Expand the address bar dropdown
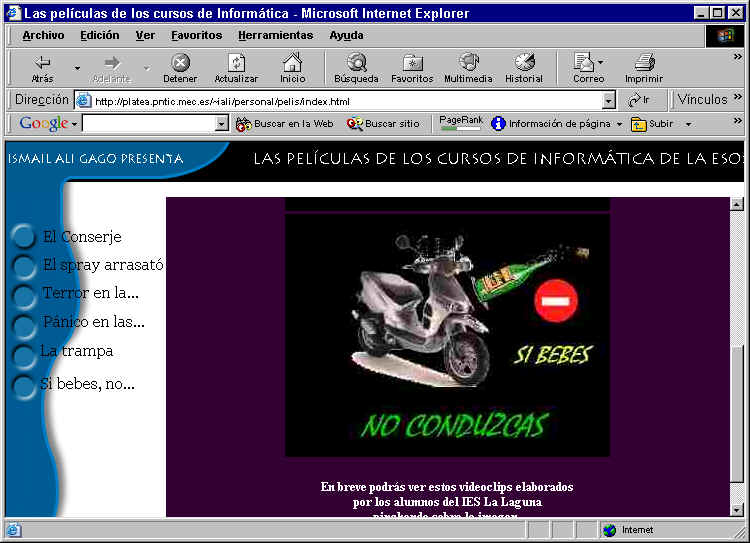 click(x=608, y=100)
